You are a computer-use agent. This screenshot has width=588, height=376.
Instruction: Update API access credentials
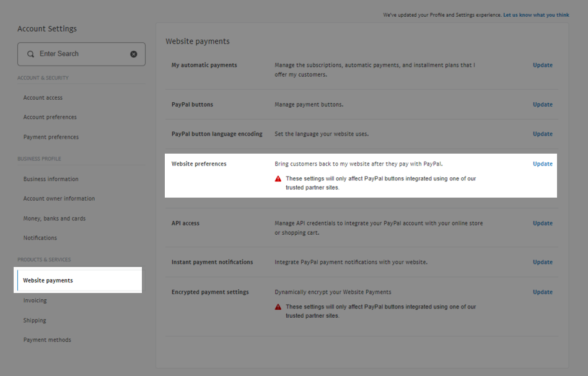[x=543, y=223]
